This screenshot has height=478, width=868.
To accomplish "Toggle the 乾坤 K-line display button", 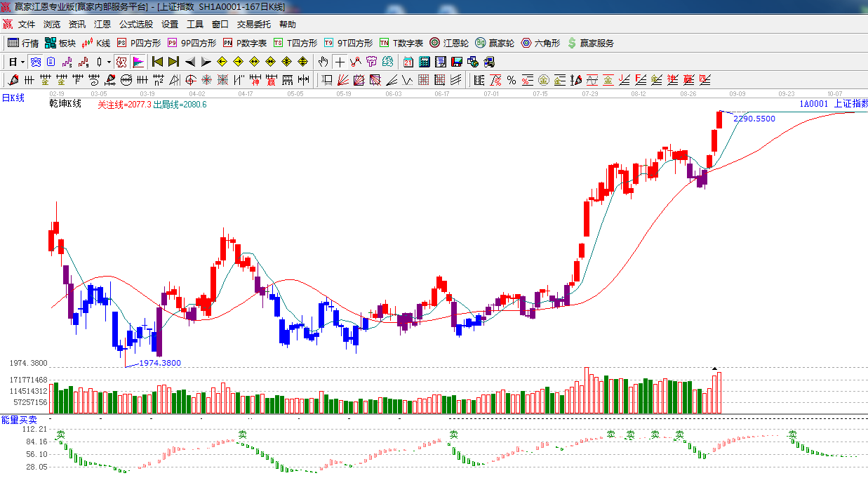I will 121,62.
